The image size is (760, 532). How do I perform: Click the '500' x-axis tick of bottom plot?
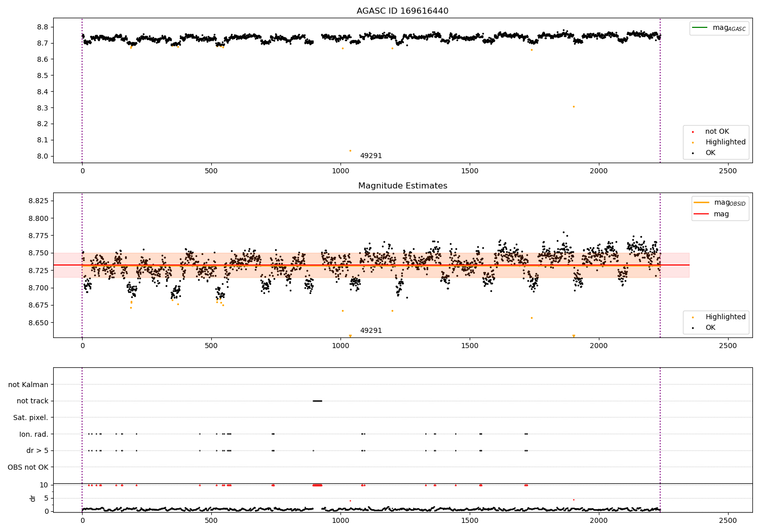tap(211, 521)
